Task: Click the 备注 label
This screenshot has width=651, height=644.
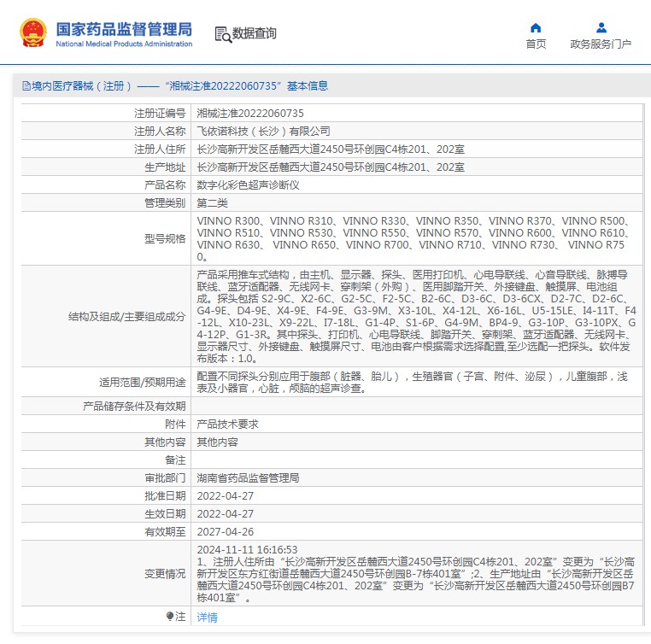Action: 175,460
